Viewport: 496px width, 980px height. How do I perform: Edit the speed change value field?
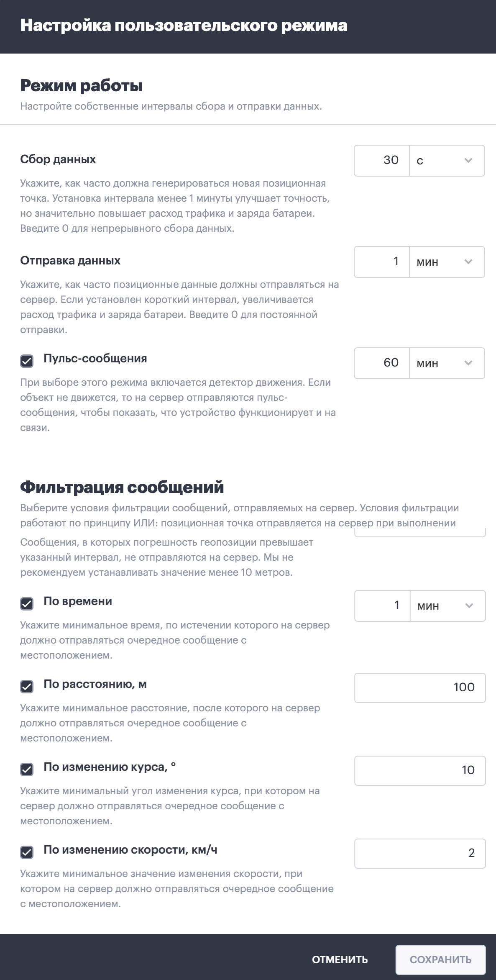tap(419, 854)
